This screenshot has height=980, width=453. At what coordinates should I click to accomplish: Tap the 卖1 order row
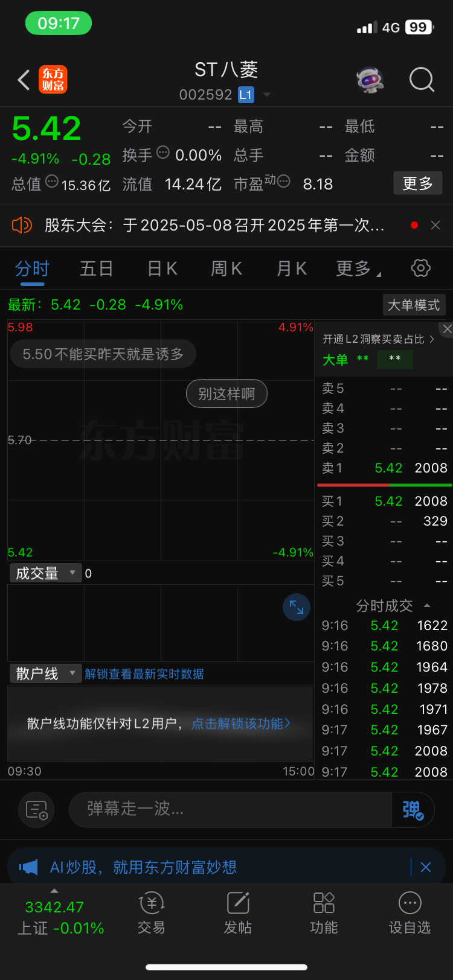384,468
